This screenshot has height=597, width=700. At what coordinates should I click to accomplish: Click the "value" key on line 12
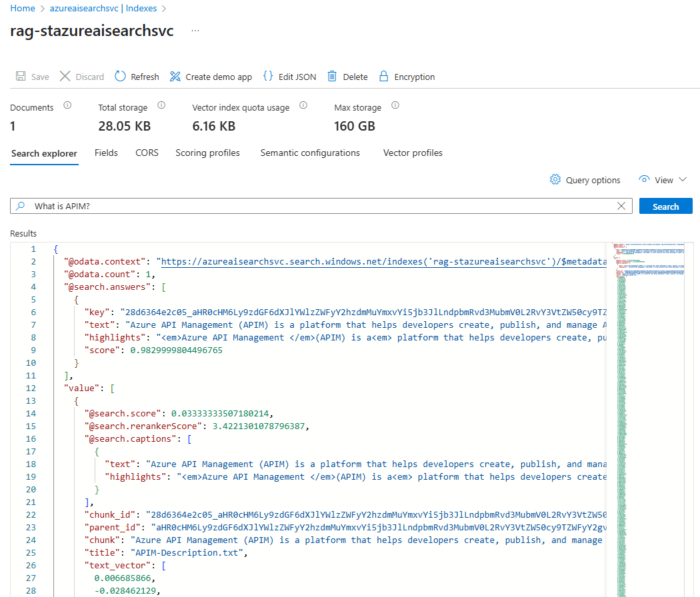point(82,388)
